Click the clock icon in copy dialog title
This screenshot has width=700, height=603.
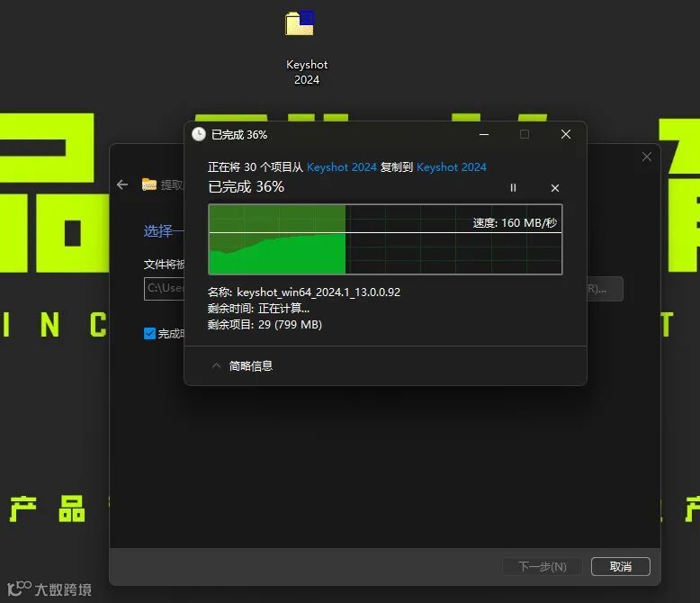click(199, 134)
